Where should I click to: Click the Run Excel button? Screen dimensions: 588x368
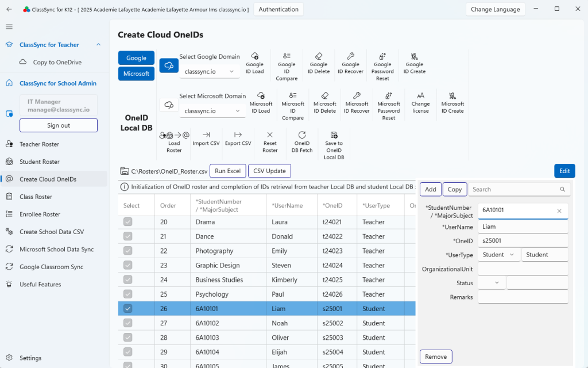pos(227,171)
